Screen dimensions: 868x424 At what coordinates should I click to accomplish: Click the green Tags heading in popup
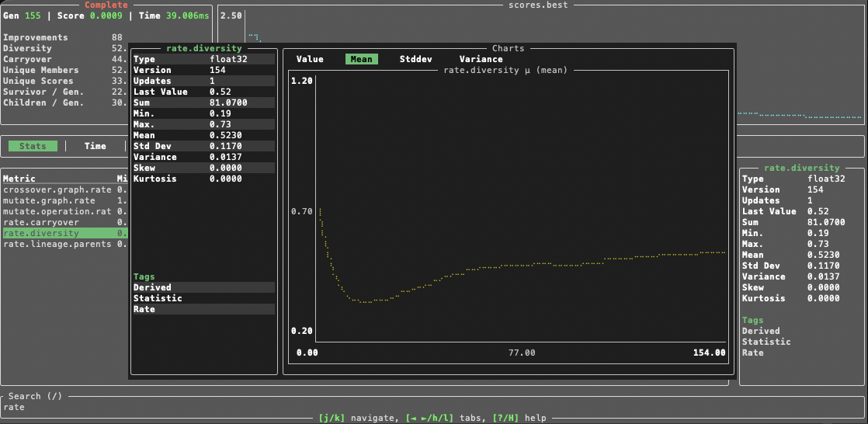[x=144, y=276]
